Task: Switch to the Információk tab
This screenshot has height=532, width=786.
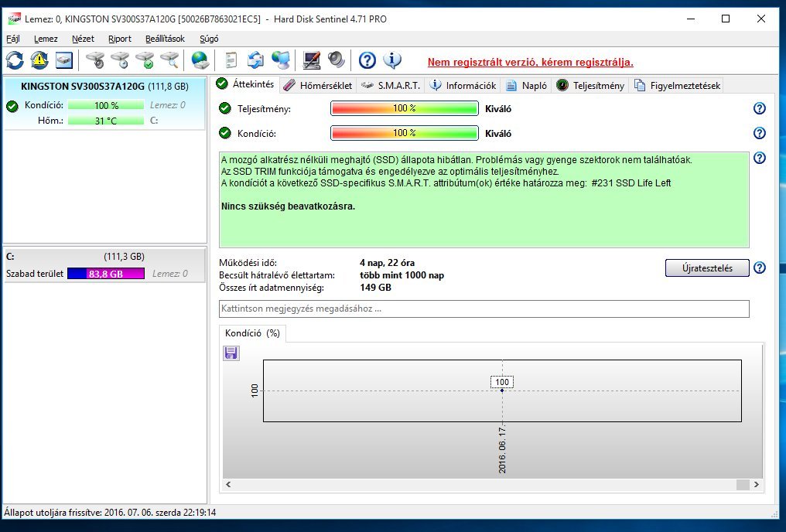Action: 463,86
